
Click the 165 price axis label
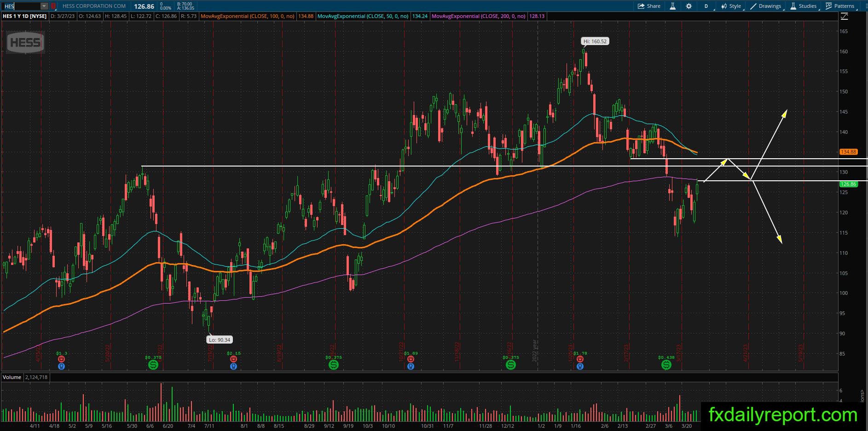click(843, 31)
